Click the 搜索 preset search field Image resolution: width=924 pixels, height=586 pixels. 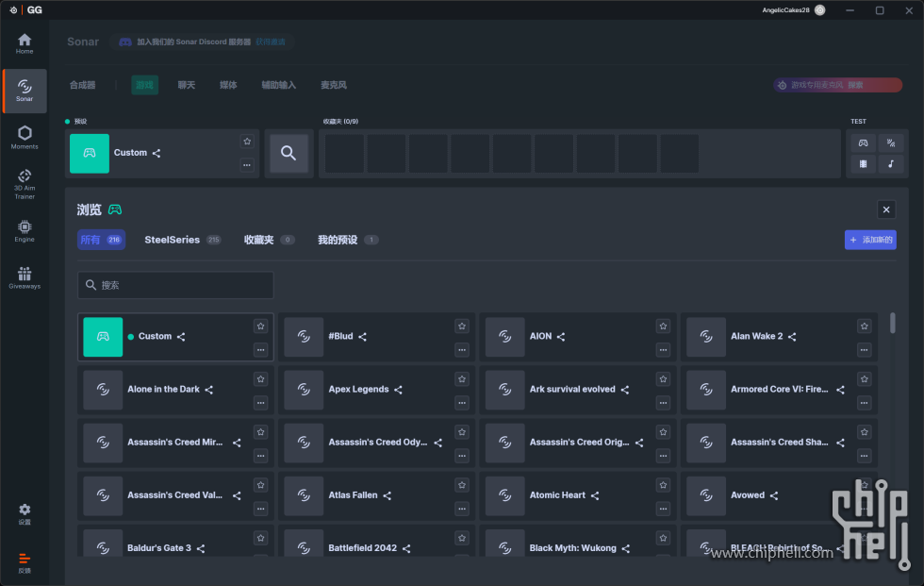coord(175,285)
